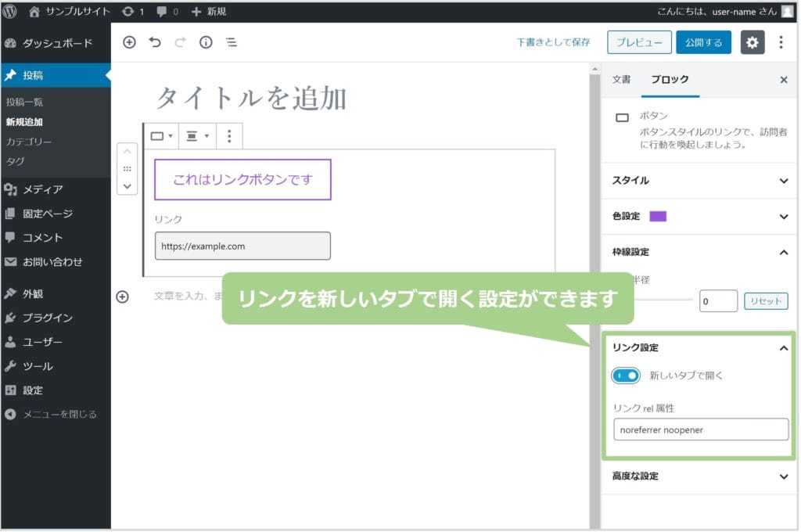Click the purple color swatch in 色設定
This screenshot has width=801, height=532.
(x=658, y=217)
